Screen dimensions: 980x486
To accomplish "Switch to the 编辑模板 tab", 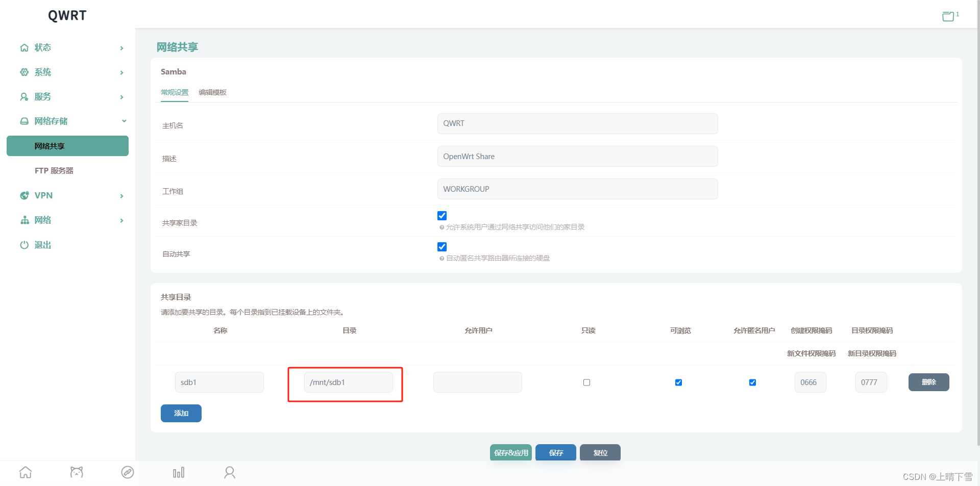I will (212, 92).
